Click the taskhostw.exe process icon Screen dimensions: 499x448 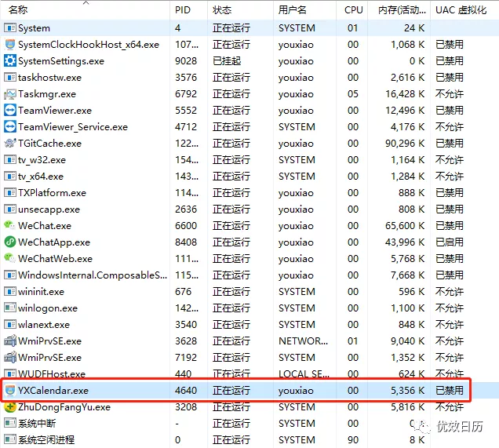click(x=10, y=78)
